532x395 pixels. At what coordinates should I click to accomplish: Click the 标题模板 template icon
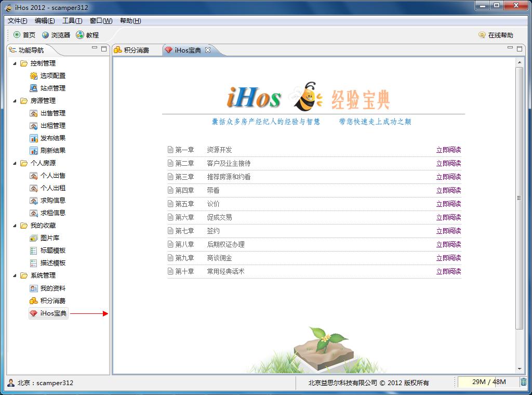pyautogui.click(x=34, y=251)
